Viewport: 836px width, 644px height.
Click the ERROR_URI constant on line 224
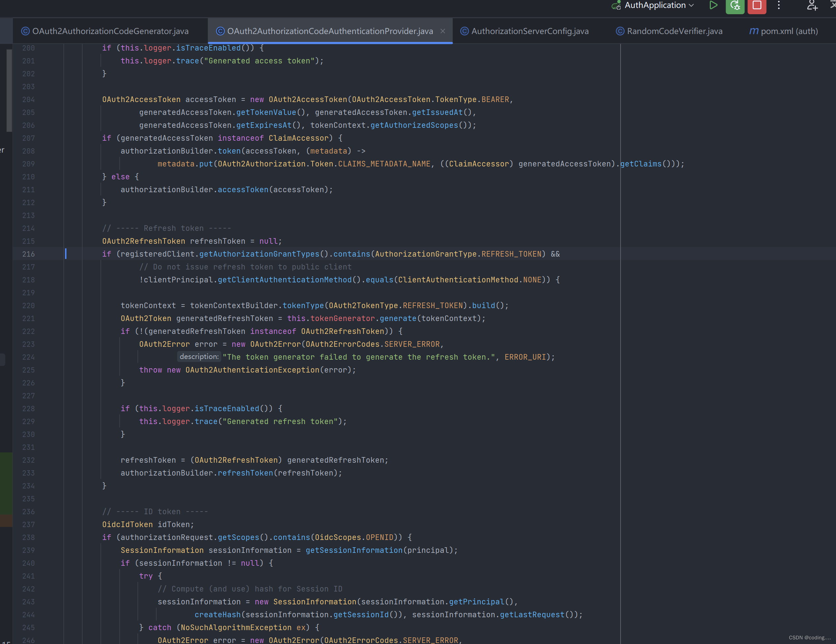point(525,357)
